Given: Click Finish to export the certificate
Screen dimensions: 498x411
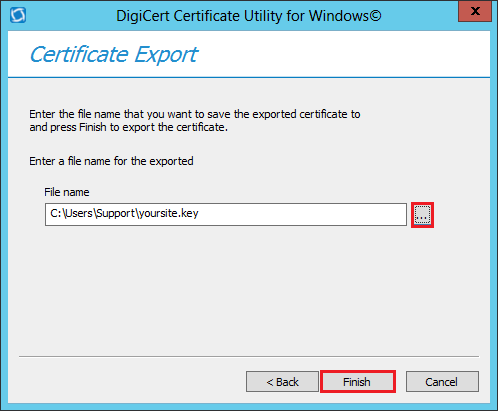Looking at the screenshot, I should coord(358,382).
